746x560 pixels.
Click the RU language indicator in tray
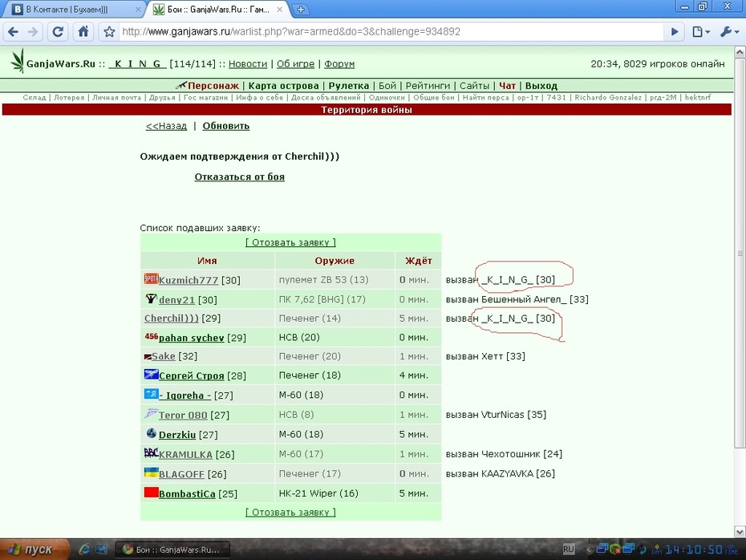(x=569, y=549)
